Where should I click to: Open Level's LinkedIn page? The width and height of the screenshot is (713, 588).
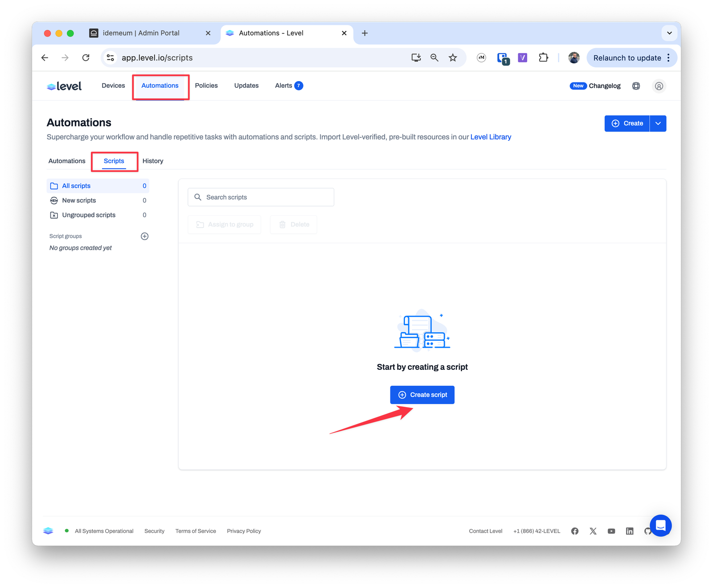pyautogui.click(x=630, y=531)
